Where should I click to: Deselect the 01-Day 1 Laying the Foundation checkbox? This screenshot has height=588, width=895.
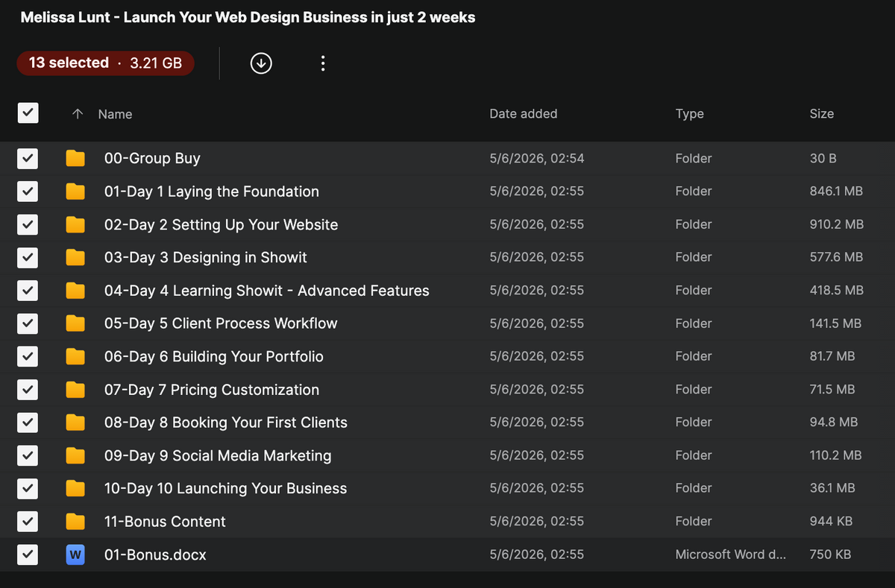tap(28, 192)
